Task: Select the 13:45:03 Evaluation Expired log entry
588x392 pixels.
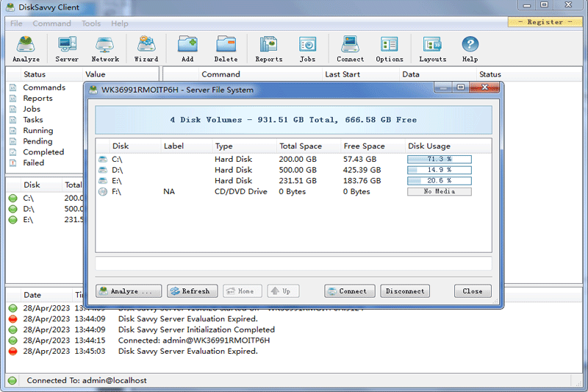Action: click(x=188, y=352)
